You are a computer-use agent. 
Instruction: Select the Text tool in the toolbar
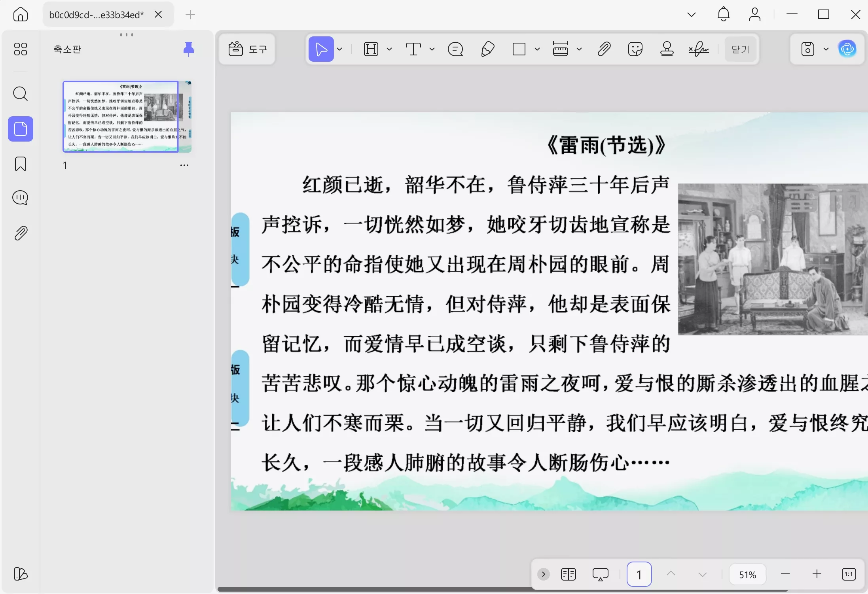[413, 49]
